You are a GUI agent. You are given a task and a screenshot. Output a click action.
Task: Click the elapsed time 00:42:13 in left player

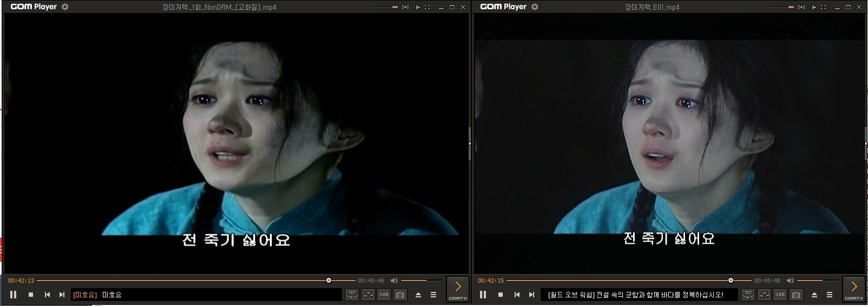(x=21, y=281)
